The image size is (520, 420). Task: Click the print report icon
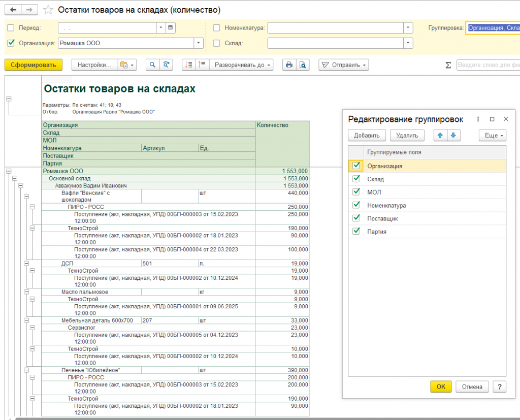coord(289,65)
